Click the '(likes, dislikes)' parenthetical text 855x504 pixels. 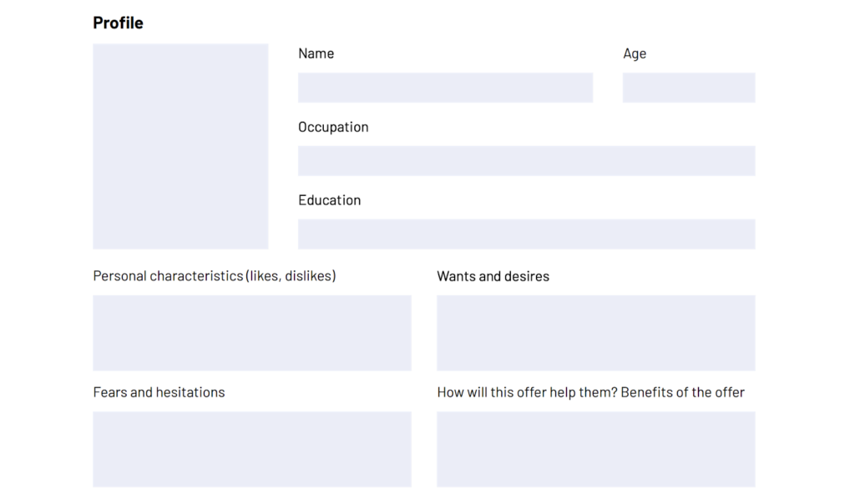(291, 275)
